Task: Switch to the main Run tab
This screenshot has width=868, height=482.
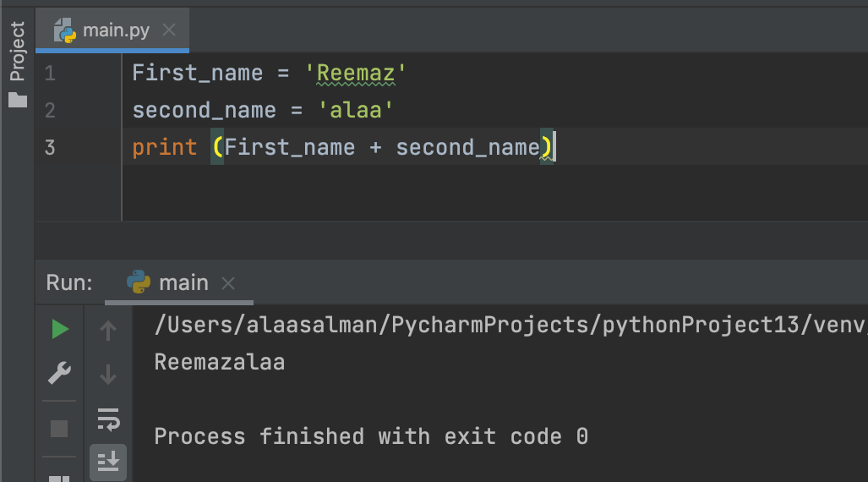Action: tap(179, 283)
